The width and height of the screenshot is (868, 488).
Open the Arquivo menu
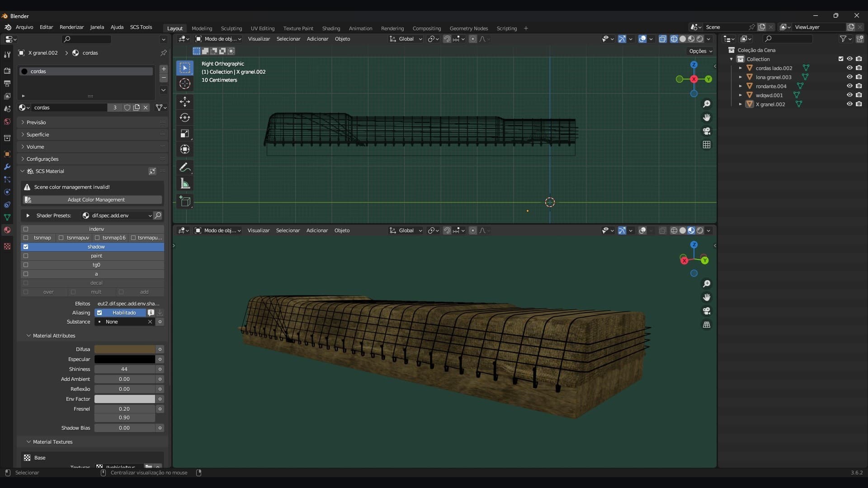click(24, 27)
